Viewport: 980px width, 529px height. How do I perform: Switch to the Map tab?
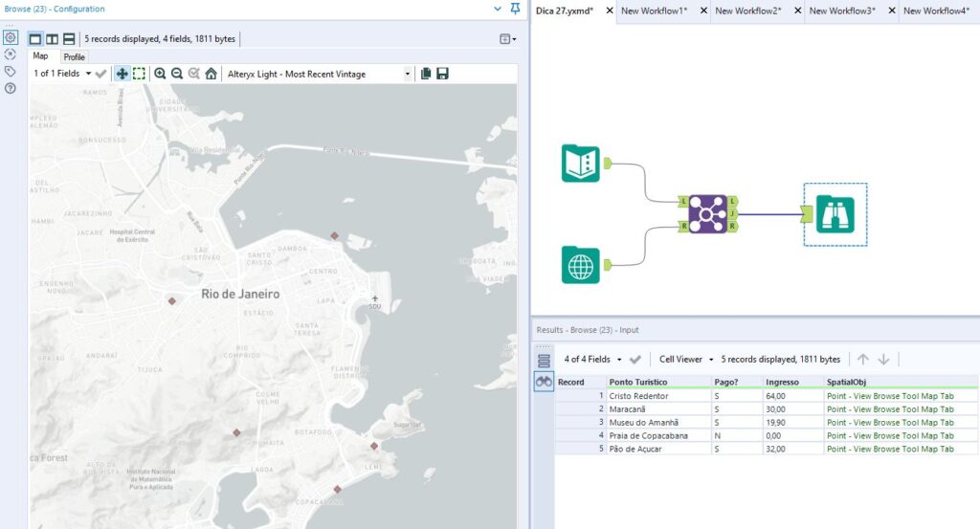click(40, 55)
